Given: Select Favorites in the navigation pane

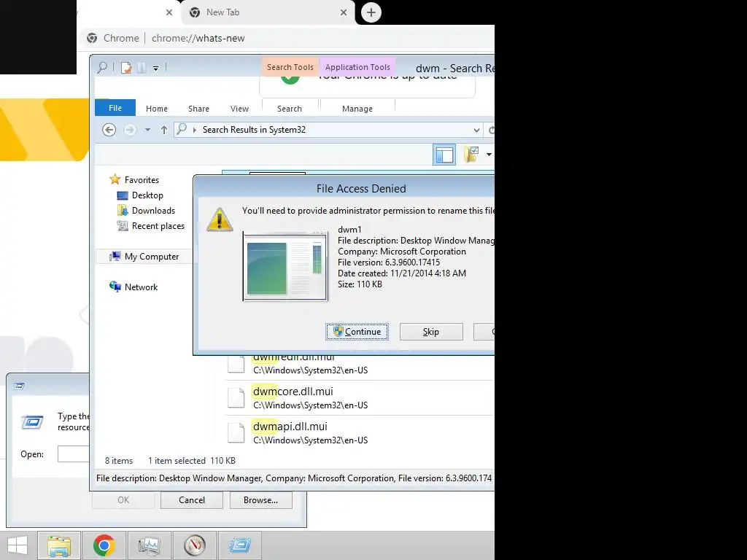Looking at the screenshot, I should (x=142, y=180).
